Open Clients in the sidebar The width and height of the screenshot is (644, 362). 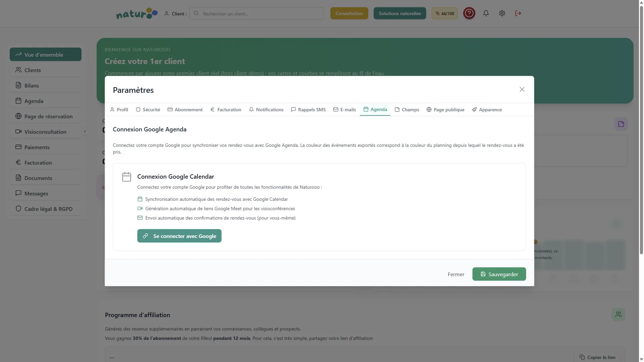(x=46, y=70)
